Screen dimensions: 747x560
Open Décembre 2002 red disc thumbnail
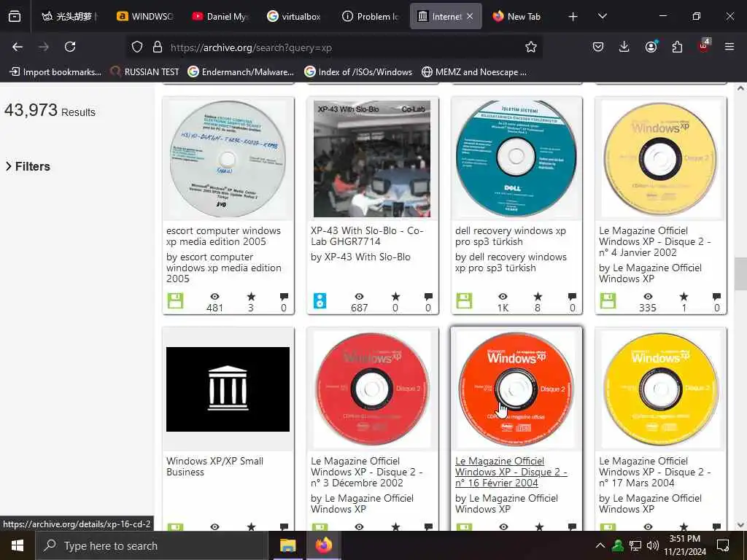(x=371, y=389)
